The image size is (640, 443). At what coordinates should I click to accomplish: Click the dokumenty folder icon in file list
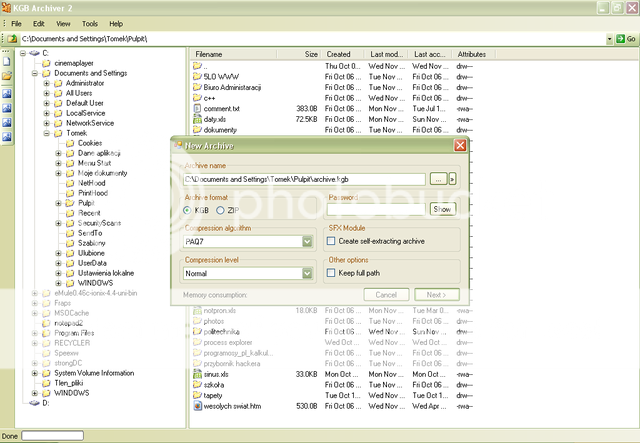(197, 130)
